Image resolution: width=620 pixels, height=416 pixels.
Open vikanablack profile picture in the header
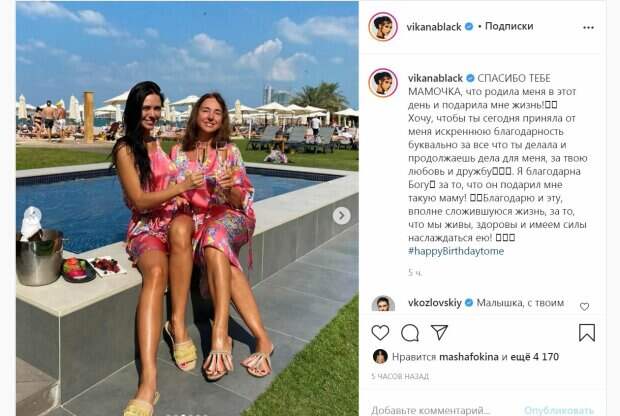tap(383, 26)
